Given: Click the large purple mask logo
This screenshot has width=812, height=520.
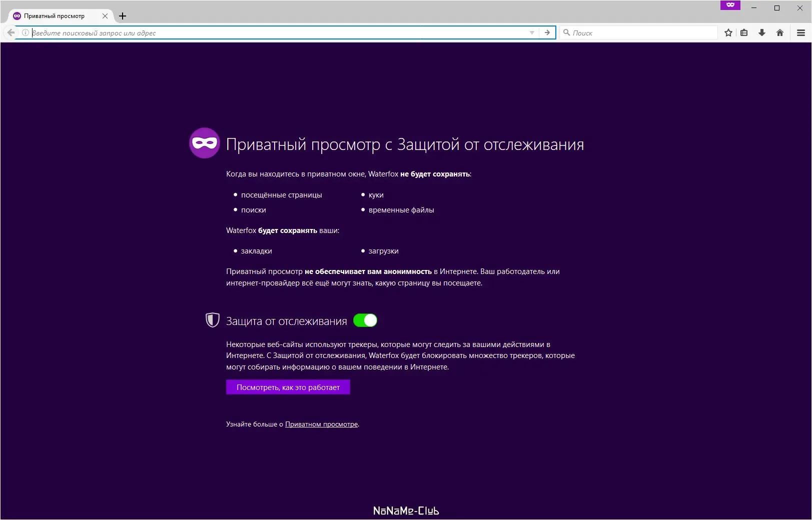Looking at the screenshot, I should (205, 143).
